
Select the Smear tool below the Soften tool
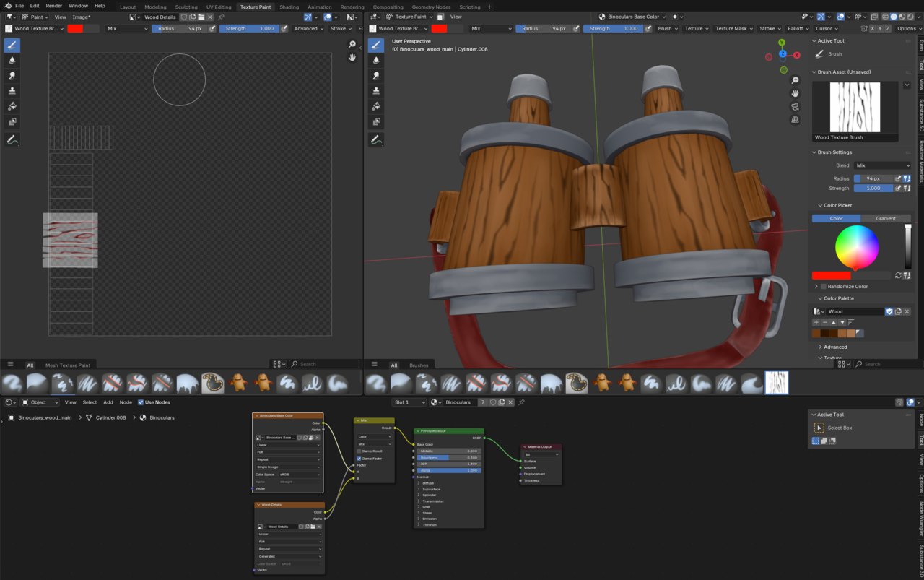12,75
